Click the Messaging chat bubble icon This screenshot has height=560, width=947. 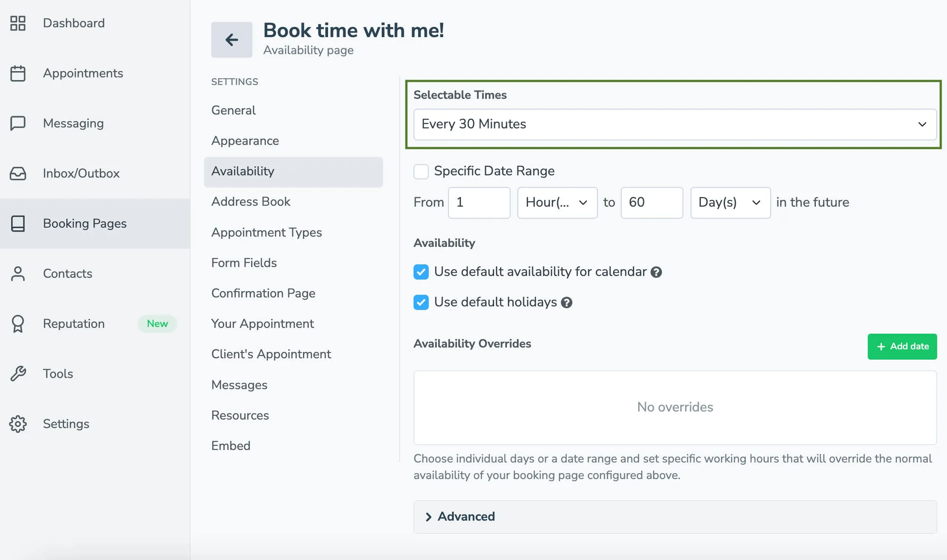tap(18, 123)
